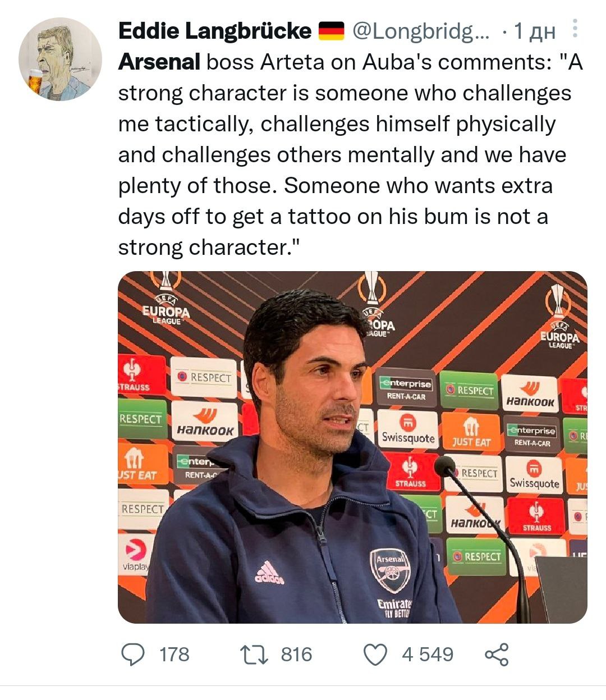Like the tweet with the heart icon

375,655
